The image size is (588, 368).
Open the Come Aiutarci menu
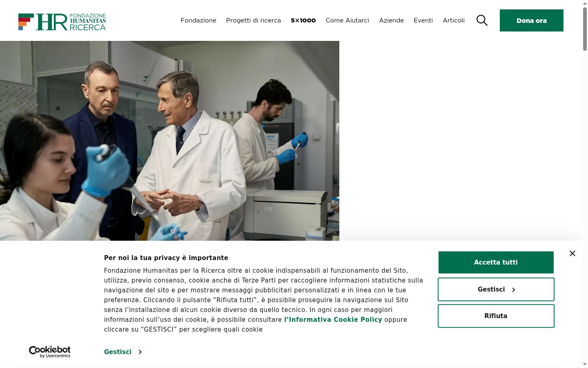(347, 20)
